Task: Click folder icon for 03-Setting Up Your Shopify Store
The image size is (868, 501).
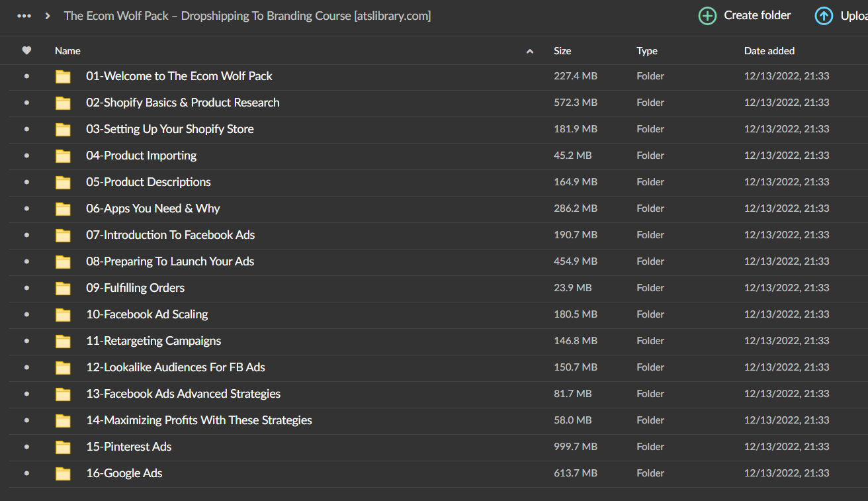Action: [63, 130]
